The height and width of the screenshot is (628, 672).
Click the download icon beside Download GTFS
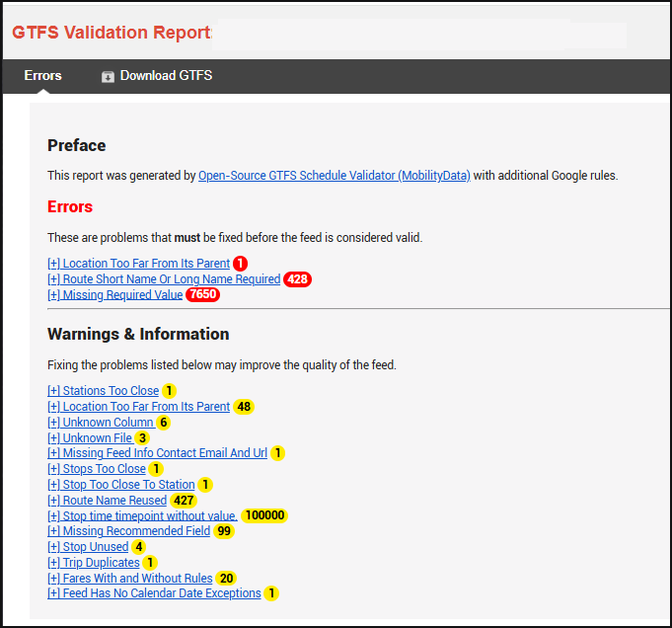point(108,76)
